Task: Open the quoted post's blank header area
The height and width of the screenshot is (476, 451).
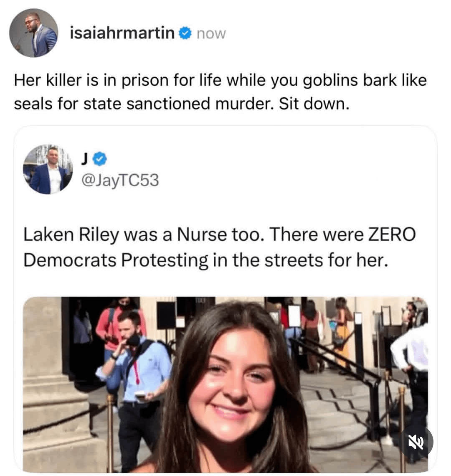Action: point(273,169)
